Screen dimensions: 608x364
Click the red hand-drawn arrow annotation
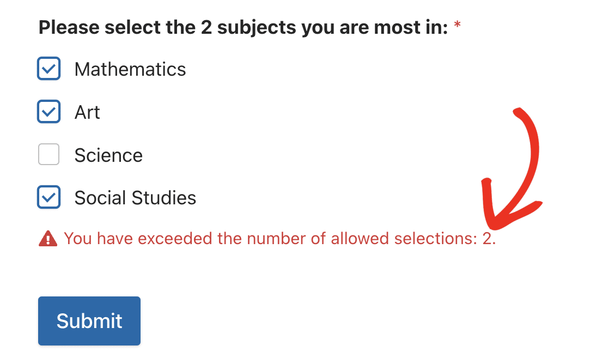pyautogui.click(x=511, y=169)
